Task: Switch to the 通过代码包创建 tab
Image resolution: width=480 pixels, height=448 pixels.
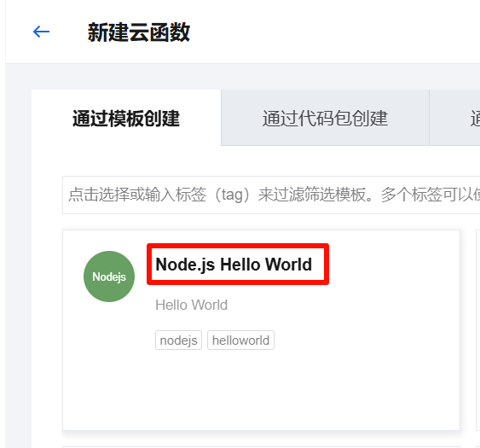Action: pyautogui.click(x=325, y=118)
